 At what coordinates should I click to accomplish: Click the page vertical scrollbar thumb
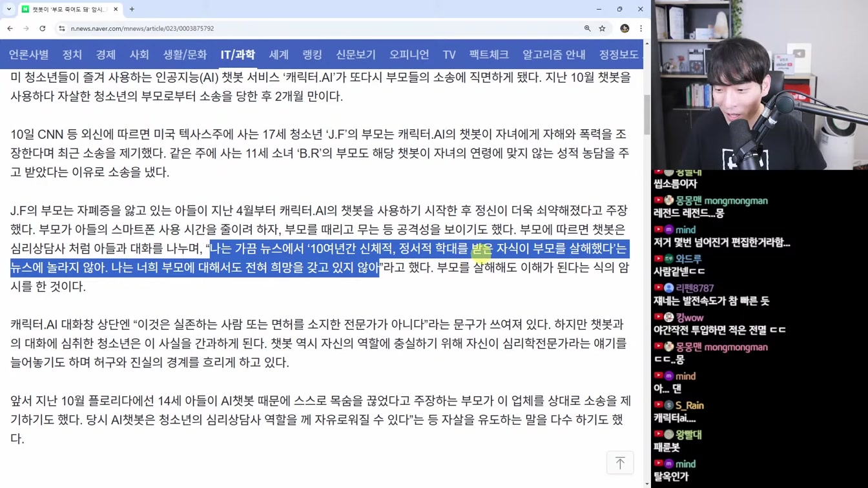click(x=647, y=114)
